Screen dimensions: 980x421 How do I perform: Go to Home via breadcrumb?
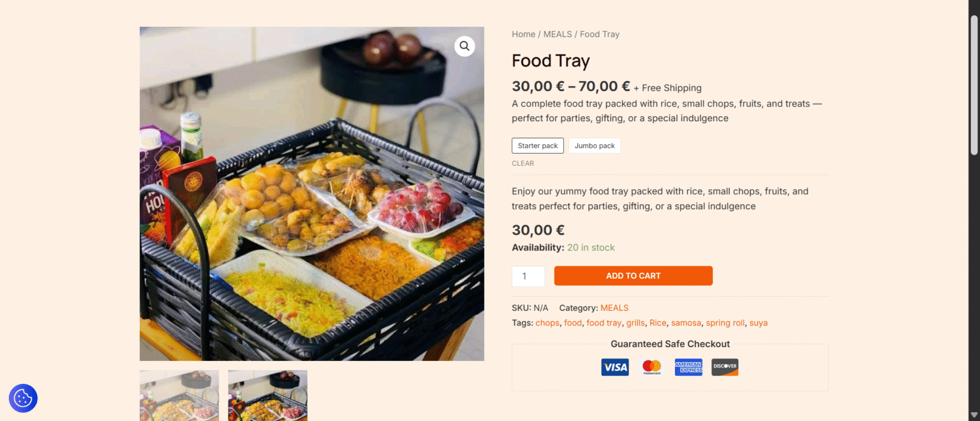coord(523,34)
